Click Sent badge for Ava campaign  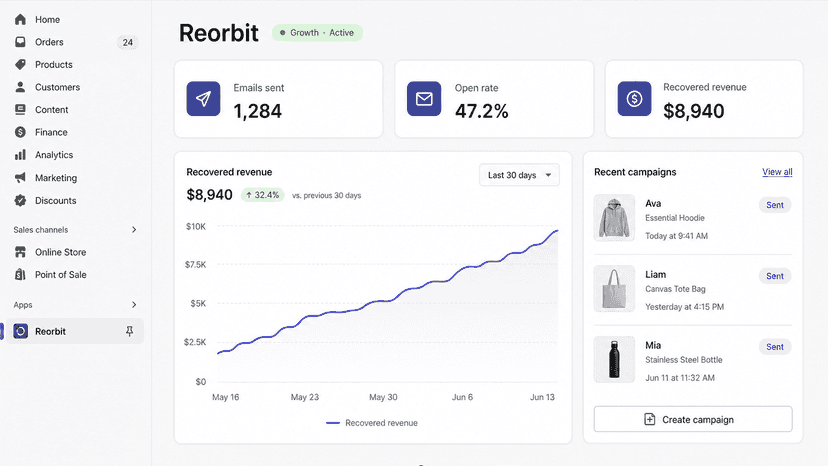[x=775, y=205]
